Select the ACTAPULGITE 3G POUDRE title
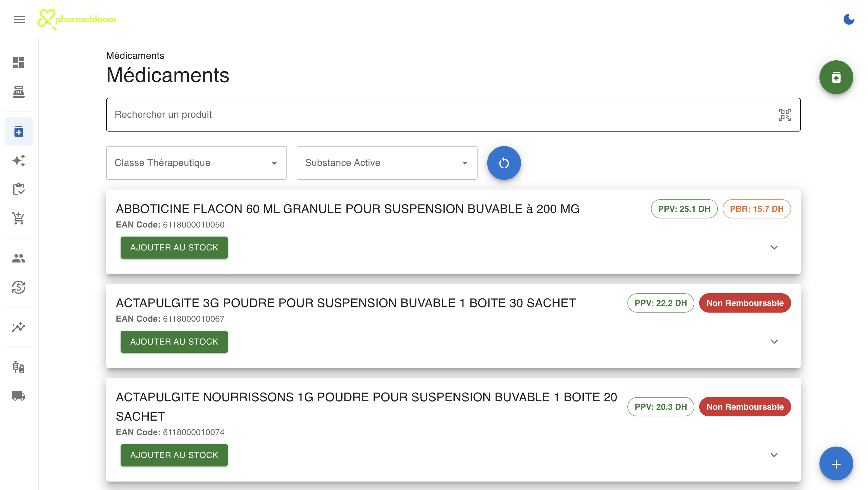The width and height of the screenshot is (868, 490). tap(346, 303)
